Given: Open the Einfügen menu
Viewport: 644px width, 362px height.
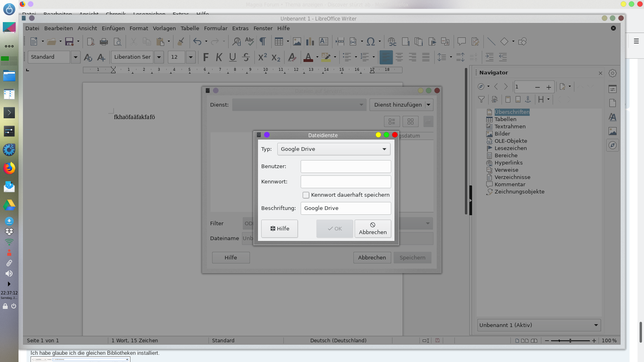Looking at the screenshot, I should coord(113,28).
